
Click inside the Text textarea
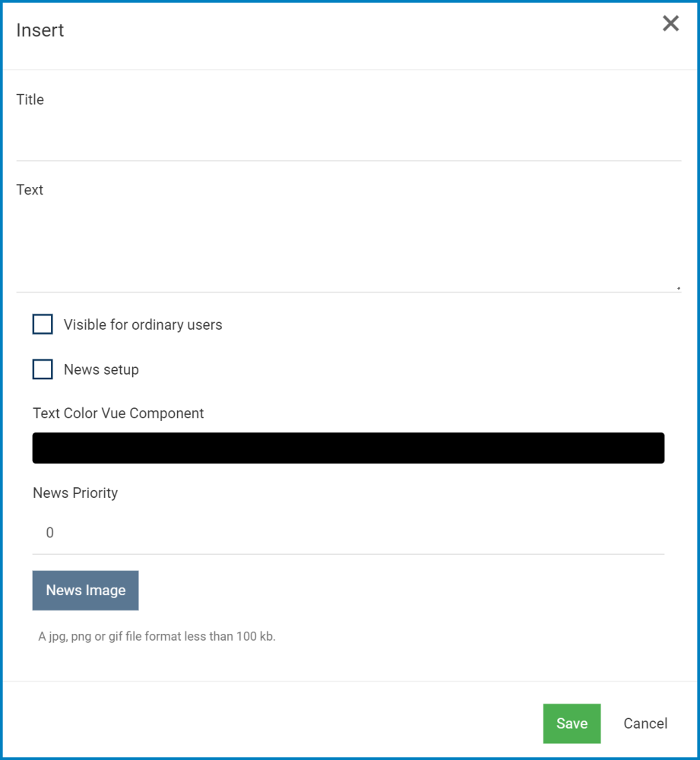click(x=348, y=243)
